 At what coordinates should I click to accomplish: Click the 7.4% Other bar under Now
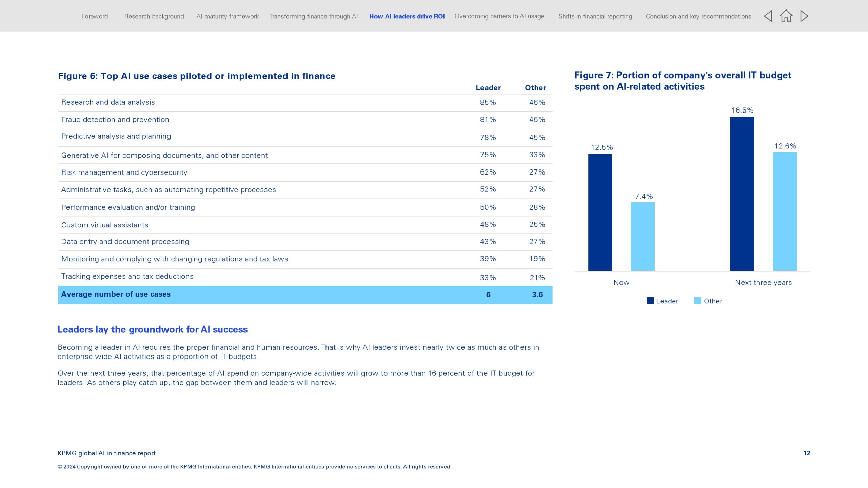643,236
